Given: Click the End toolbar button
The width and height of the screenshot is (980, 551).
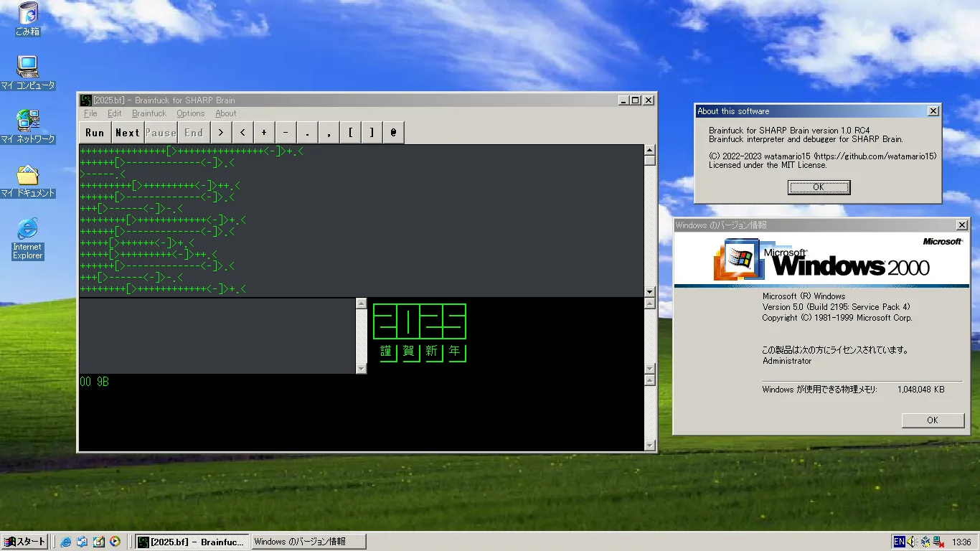Looking at the screenshot, I should tap(194, 132).
